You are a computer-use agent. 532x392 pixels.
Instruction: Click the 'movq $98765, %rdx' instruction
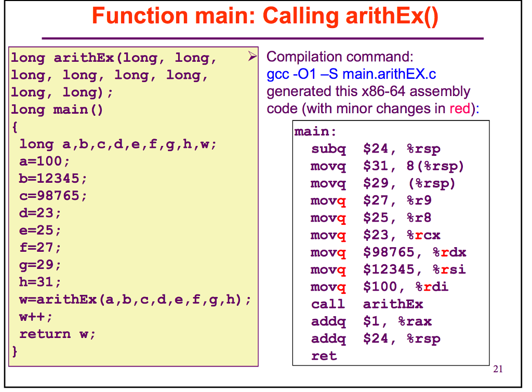click(x=387, y=252)
